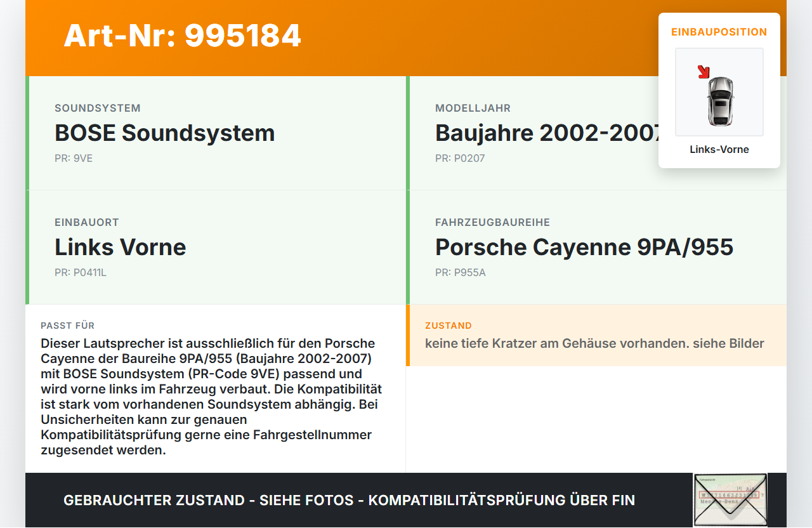Click the PR code 9VE under BOSE Soundsystem
The height and width of the screenshot is (528, 812).
tap(74, 158)
